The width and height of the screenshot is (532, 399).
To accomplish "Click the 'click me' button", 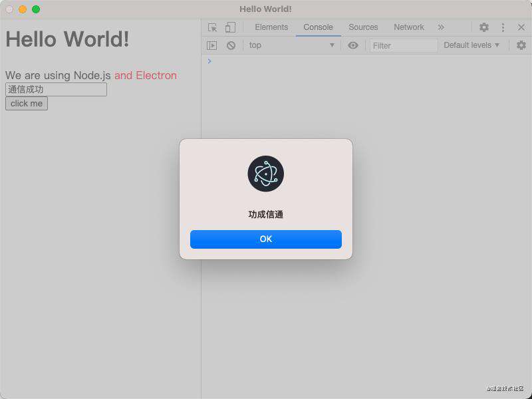I will (27, 104).
